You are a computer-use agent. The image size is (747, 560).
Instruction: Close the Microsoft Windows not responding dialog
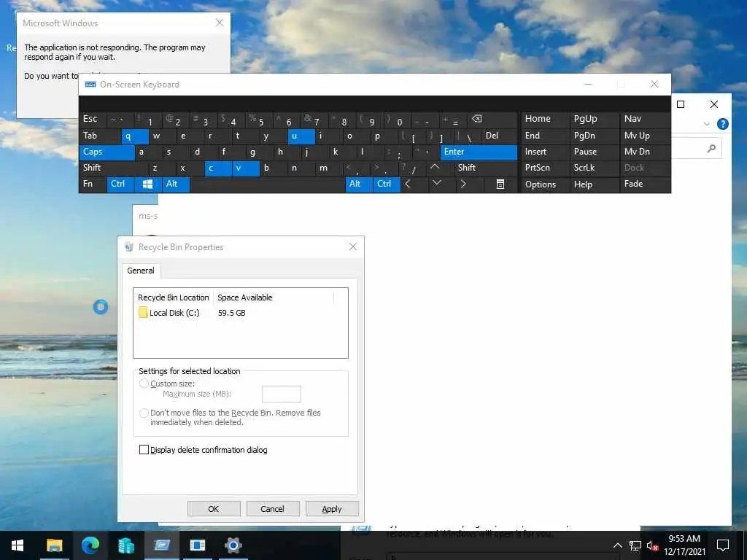[x=219, y=23]
